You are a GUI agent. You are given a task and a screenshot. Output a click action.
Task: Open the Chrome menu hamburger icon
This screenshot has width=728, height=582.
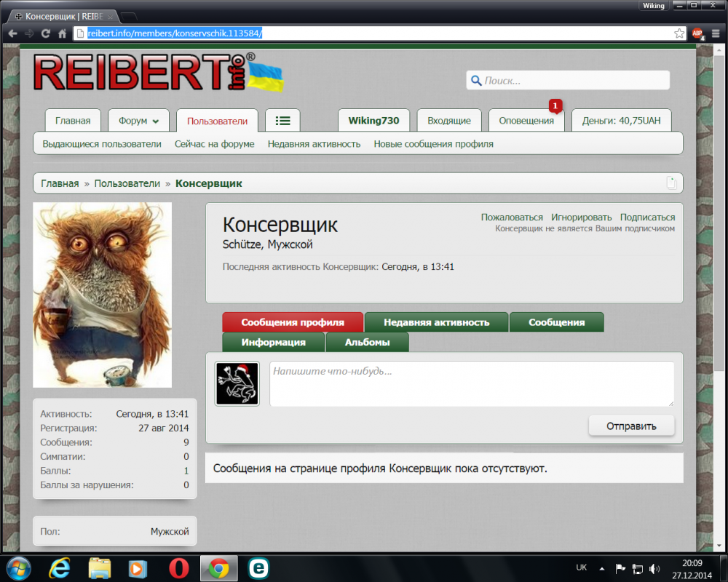point(716,33)
